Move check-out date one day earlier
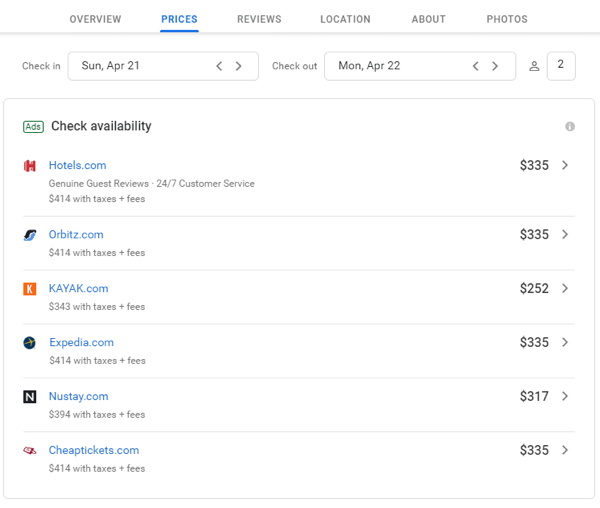Viewport: 600px width, 508px height. pyautogui.click(x=476, y=66)
